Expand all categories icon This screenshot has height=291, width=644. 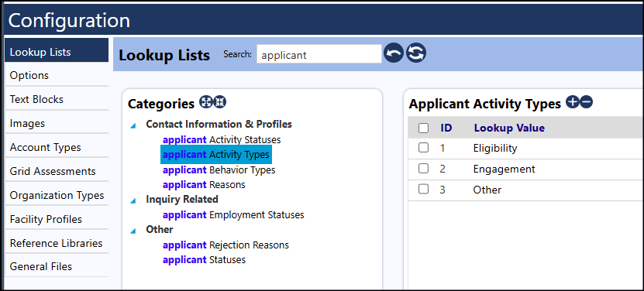tap(206, 102)
